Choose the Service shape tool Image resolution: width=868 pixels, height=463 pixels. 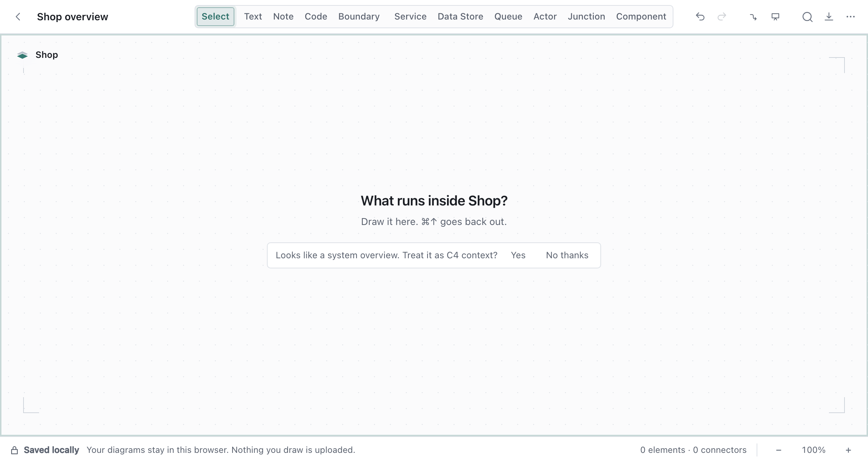point(410,17)
